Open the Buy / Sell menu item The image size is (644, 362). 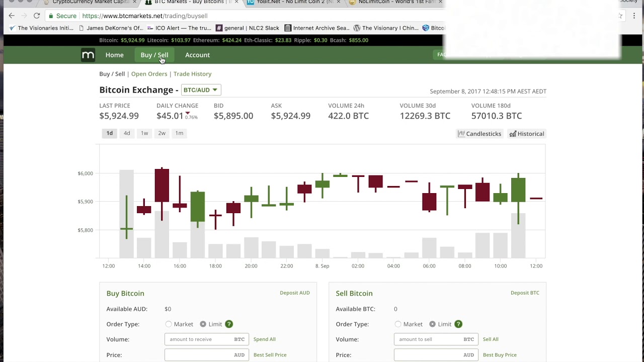(154, 55)
